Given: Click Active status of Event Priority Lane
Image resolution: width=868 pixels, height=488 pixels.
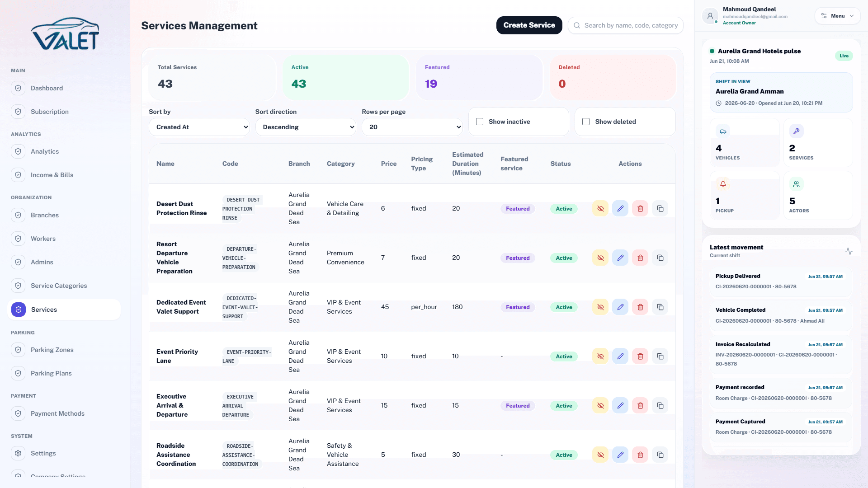Looking at the screenshot, I should (564, 356).
